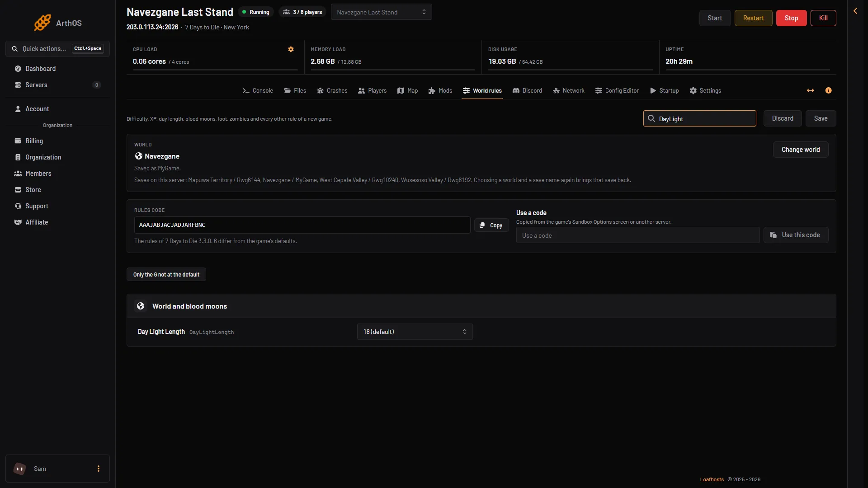868x488 pixels.
Task: Click the Change world button
Action: tap(800, 150)
